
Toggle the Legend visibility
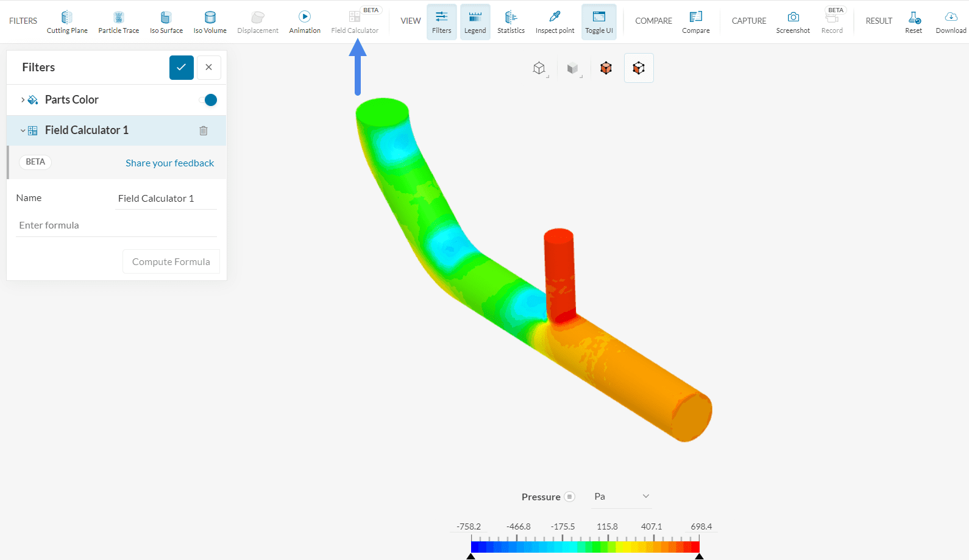[x=475, y=22]
